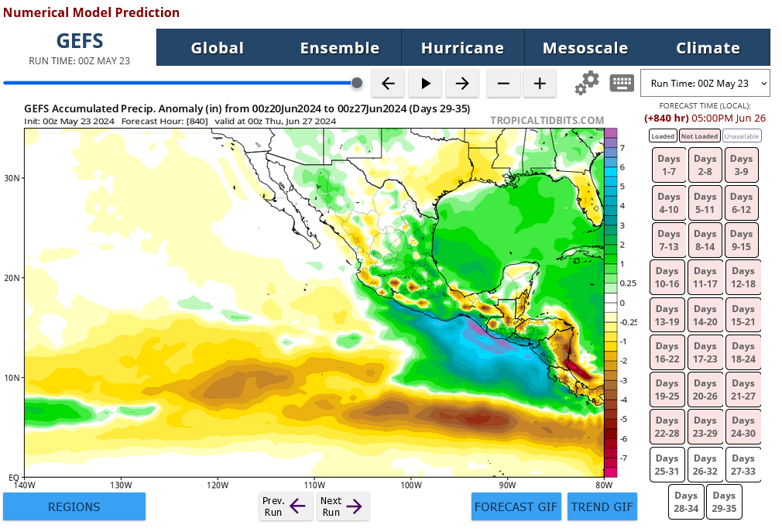Select forecast Days 26-32
This screenshot has height=532, width=782.
[x=705, y=465]
